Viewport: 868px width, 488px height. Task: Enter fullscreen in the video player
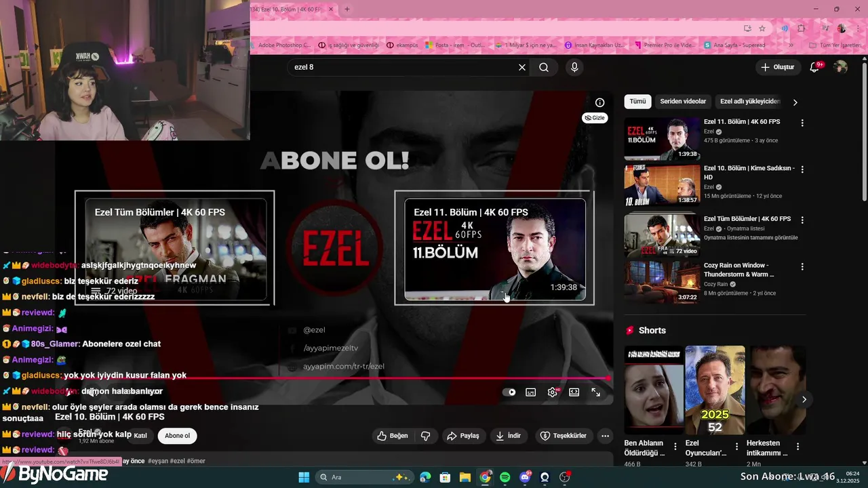click(596, 392)
